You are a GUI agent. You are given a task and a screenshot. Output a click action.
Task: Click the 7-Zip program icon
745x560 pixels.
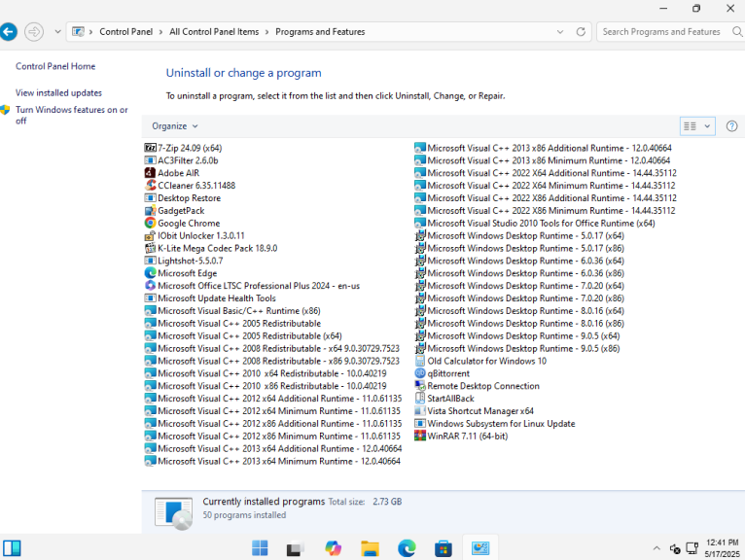pos(150,148)
